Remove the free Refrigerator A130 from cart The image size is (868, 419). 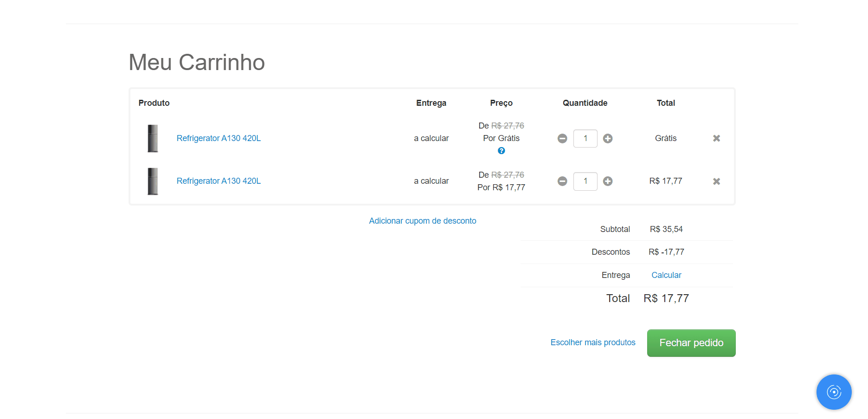click(716, 138)
